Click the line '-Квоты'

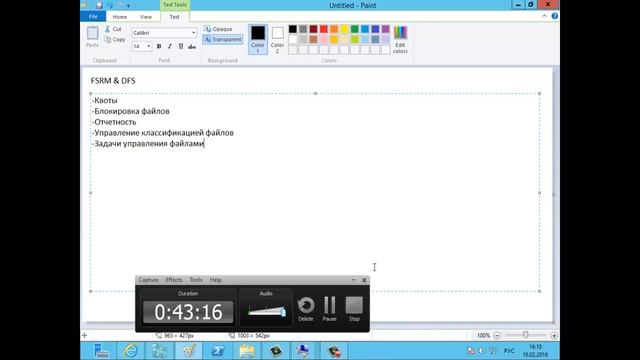(x=105, y=100)
